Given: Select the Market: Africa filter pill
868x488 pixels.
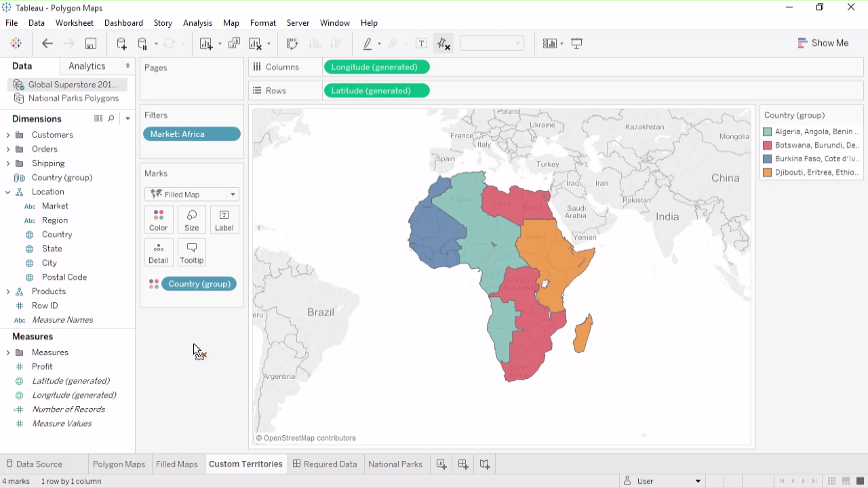Looking at the screenshot, I should [192, 134].
